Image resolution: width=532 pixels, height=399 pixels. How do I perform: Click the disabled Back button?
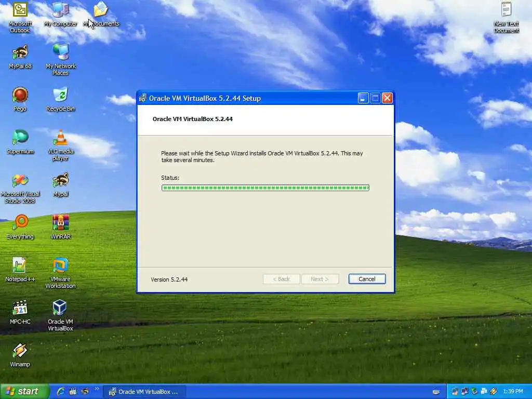coord(281,279)
